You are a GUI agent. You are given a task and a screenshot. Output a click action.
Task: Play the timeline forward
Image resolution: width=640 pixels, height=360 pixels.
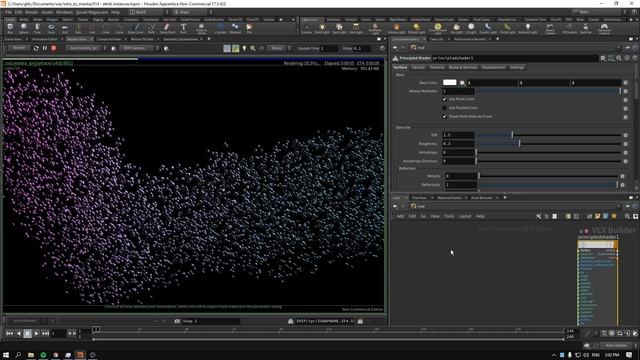click(x=36, y=333)
